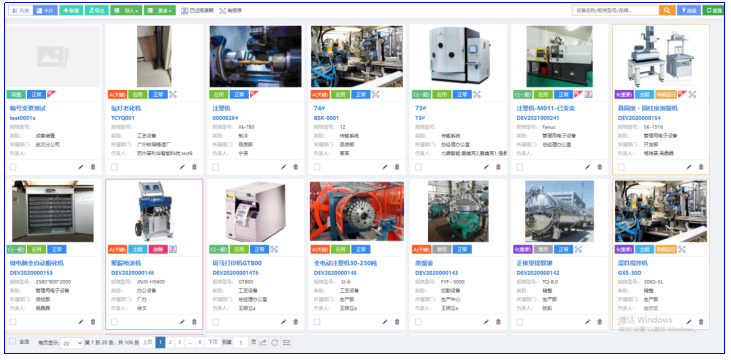This screenshot has height=360, width=731.
Task: Click maintenance-overdue icon on DEV2020000148 card
Action: pos(173,249)
